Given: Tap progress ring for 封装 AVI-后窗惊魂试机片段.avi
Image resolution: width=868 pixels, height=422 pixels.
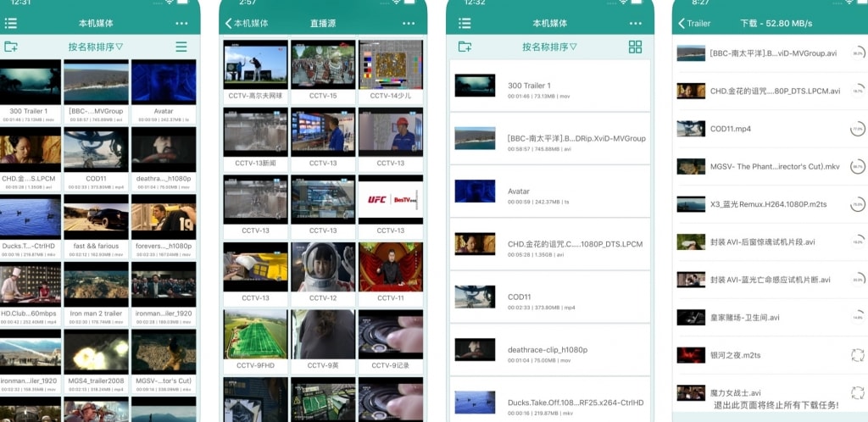Looking at the screenshot, I should [858, 242].
